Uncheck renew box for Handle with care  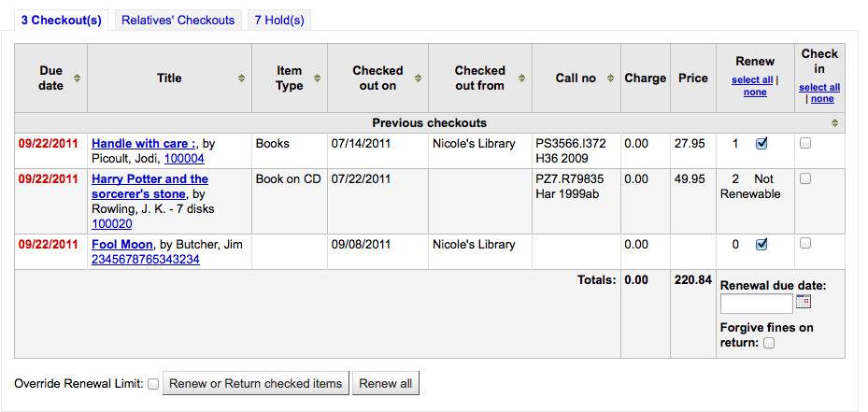(x=761, y=144)
